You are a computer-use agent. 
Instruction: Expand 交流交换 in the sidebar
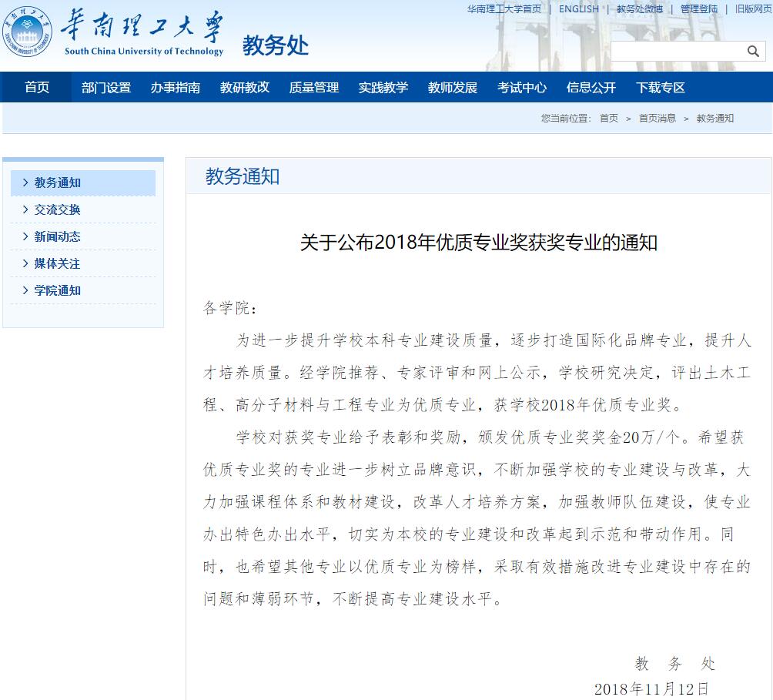[58, 209]
